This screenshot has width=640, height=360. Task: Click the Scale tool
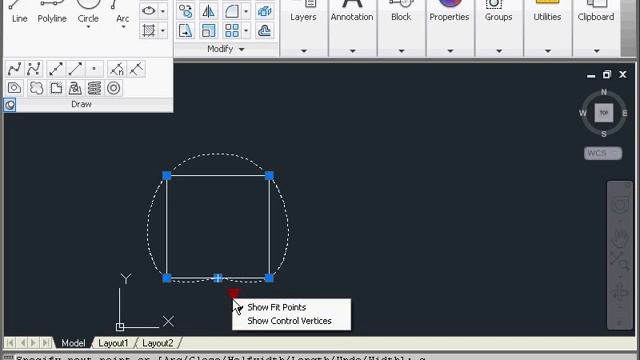208,31
